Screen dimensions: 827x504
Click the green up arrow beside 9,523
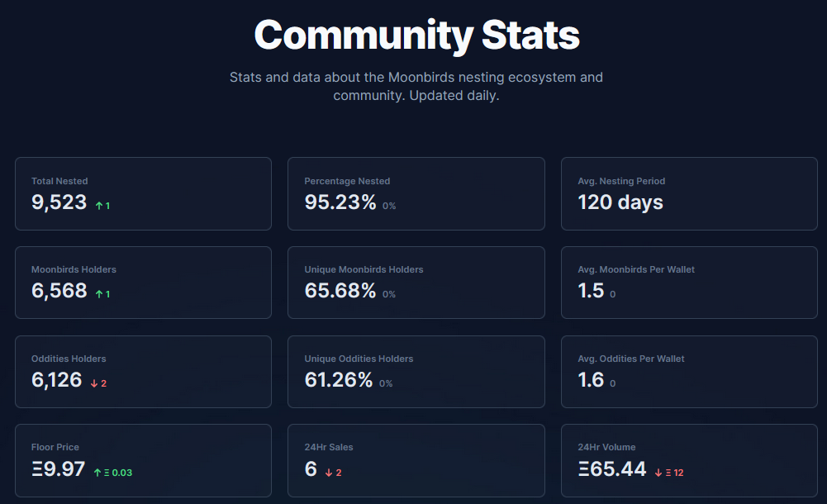point(98,206)
